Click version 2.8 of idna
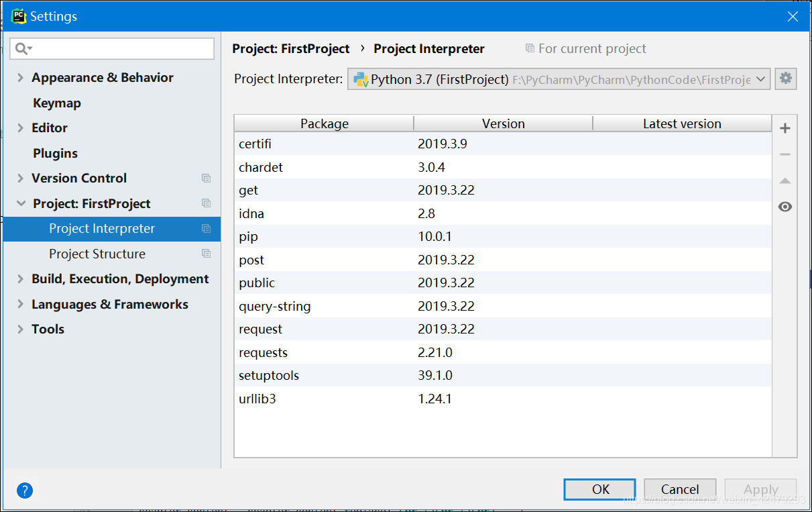The height and width of the screenshot is (512, 812). coord(426,213)
